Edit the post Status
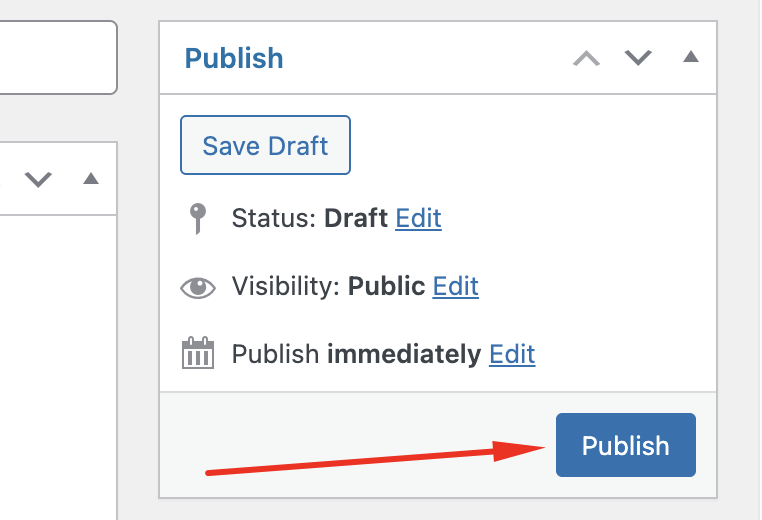 (418, 218)
